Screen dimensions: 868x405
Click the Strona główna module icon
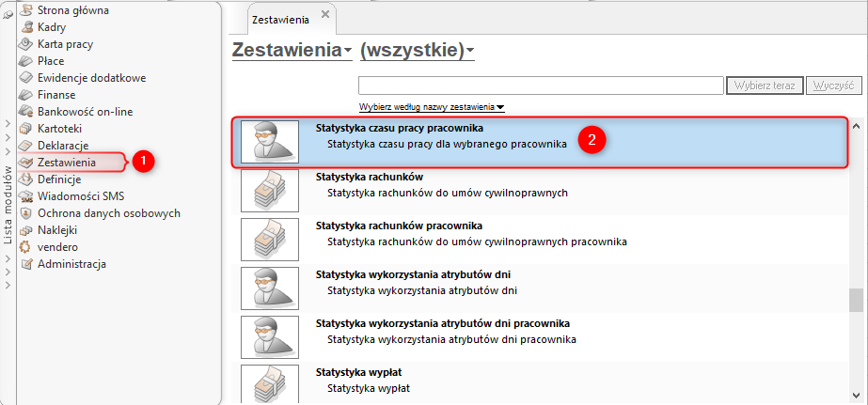point(26,10)
